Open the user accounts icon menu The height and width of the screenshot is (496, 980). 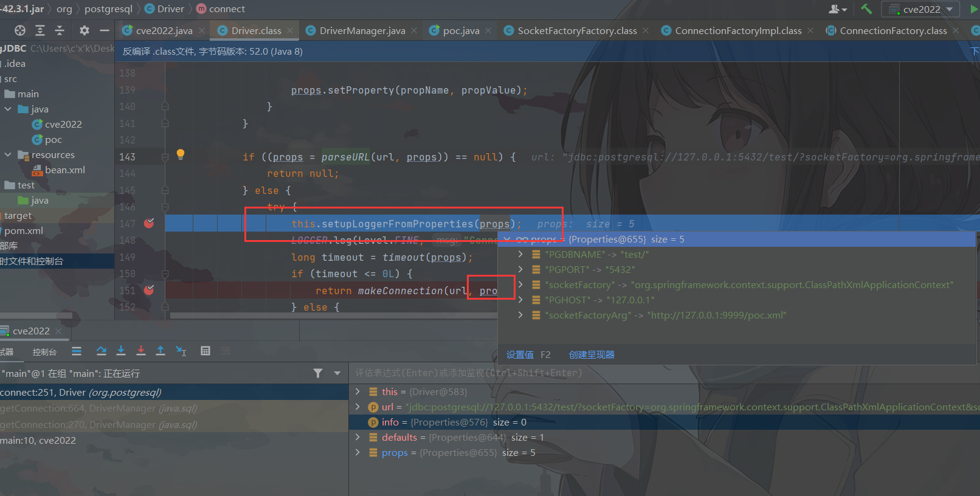pyautogui.click(x=837, y=9)
